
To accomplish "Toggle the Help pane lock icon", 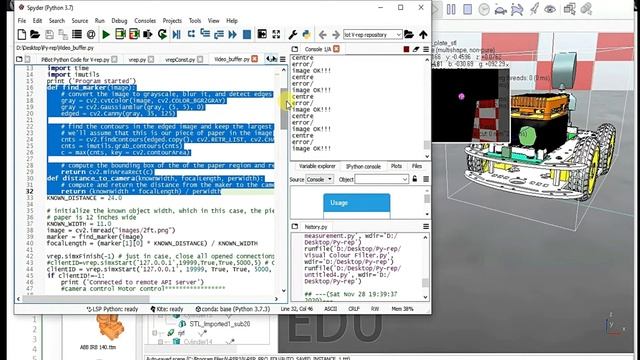I will click(x=415, y=179).
